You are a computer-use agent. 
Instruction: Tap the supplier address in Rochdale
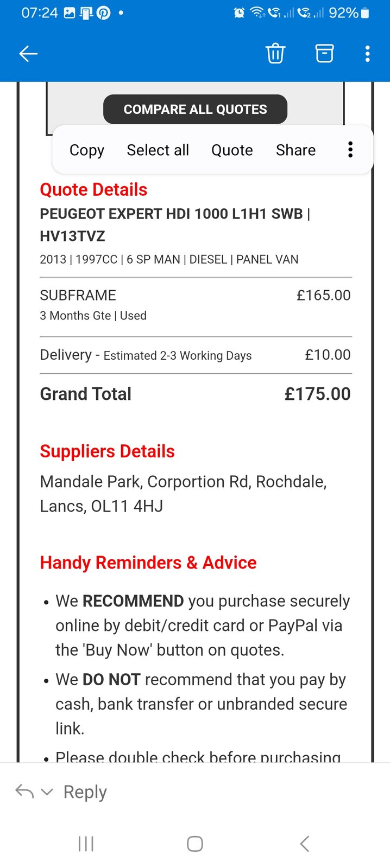(183, 494)
